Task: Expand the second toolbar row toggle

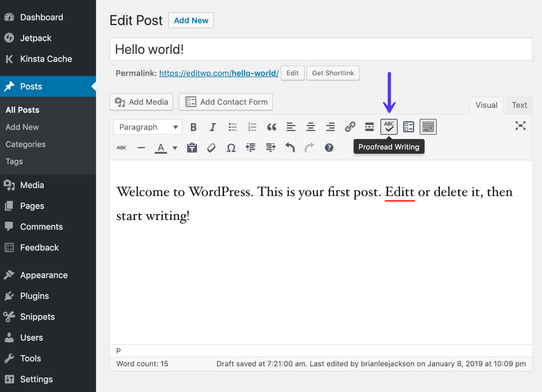Action: [428, 127]
